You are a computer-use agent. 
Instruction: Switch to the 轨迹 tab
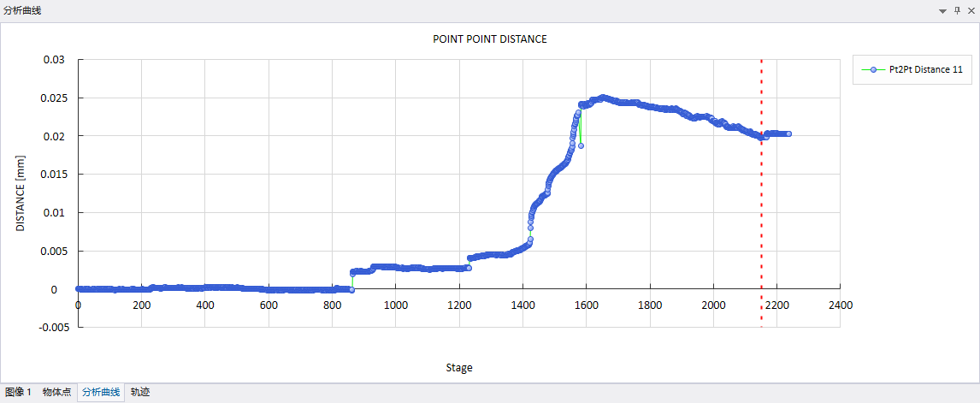pyautogui.click(x=139, y=393)
